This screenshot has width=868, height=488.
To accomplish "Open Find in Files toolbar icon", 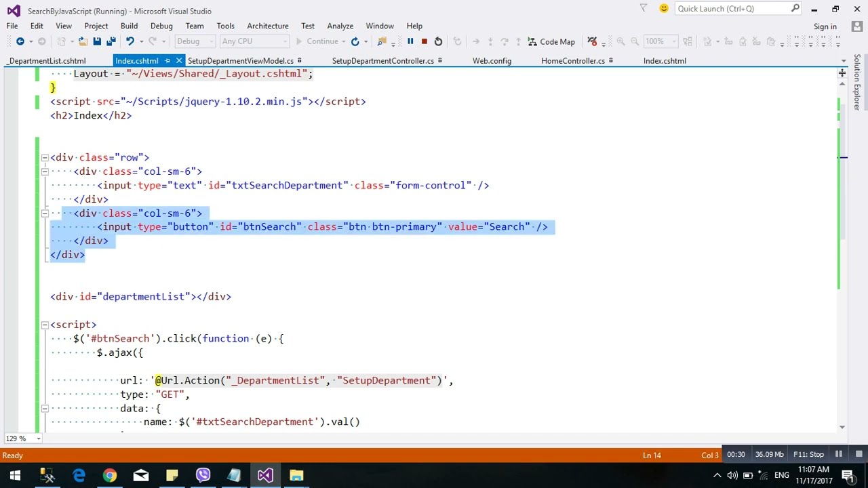I will [x=382, y=41].
